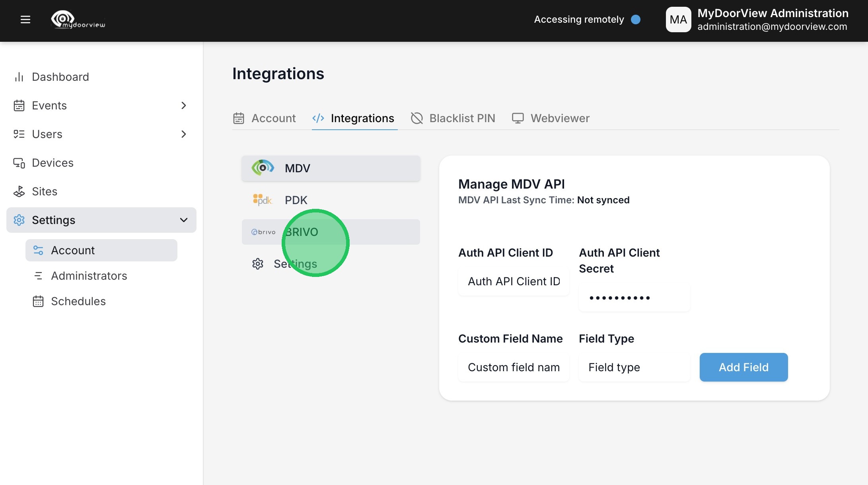Open the Field type selector
This screenshot has width=868, height=485.
tap(634, 367)
